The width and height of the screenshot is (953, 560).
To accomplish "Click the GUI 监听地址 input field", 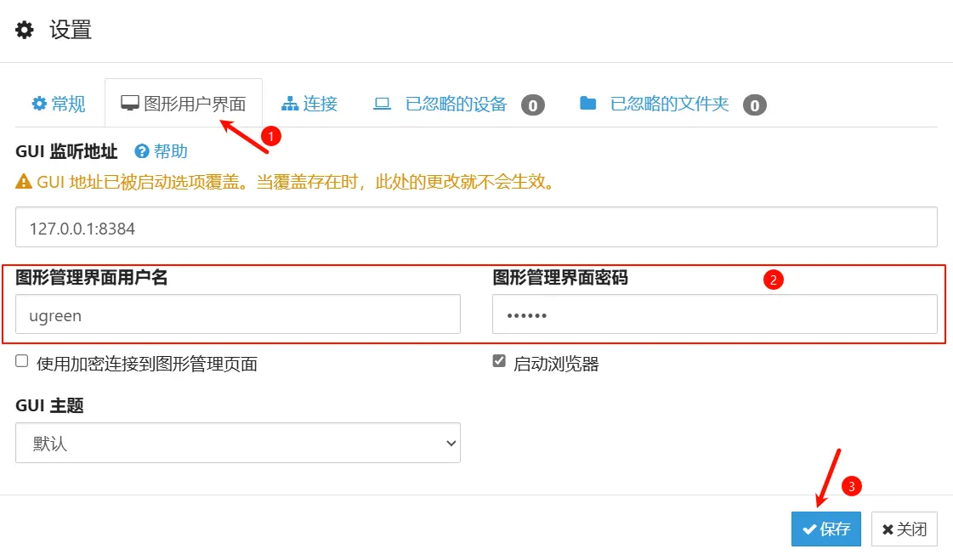I will pyautogui.click(x=476, y=228).
